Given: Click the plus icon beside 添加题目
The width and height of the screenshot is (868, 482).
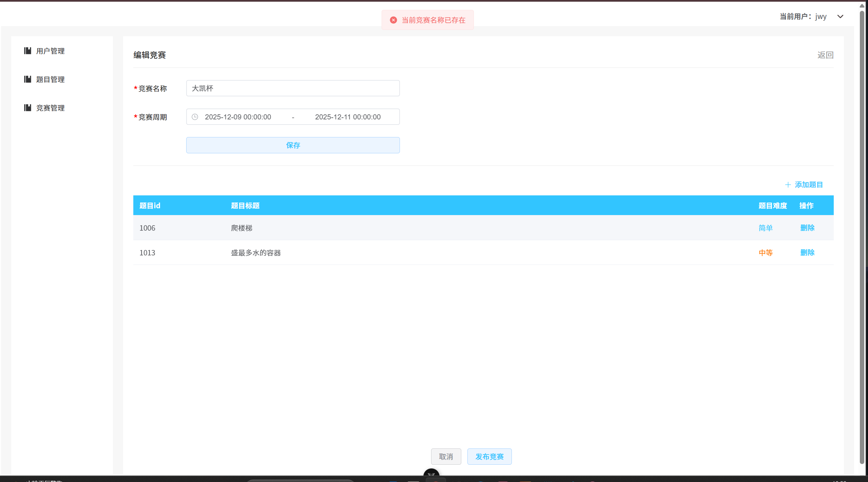Looking at the screenshot, I should click(788, 185).
